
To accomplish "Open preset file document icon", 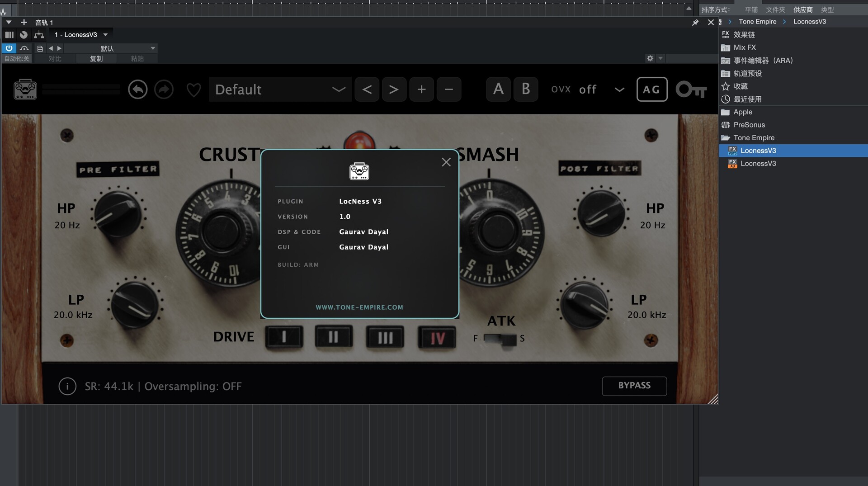I will 40,48.
